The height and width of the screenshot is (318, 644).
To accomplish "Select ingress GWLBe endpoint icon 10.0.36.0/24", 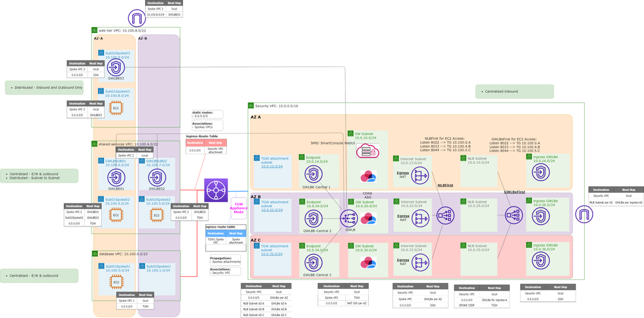I will [x=540, y=260].
